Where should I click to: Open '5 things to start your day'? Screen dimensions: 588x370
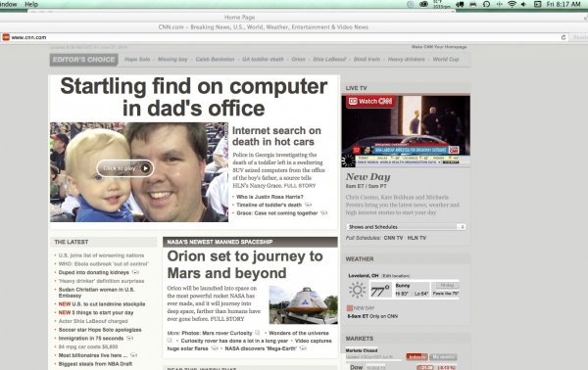103,312
